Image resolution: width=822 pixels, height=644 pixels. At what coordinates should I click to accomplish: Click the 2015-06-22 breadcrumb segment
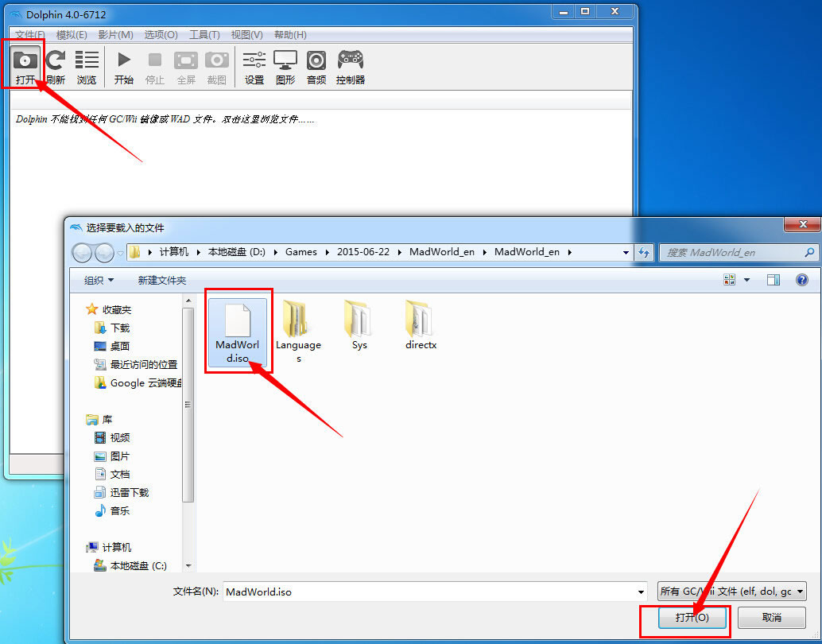pyautogui.click(x=363, y=252)
